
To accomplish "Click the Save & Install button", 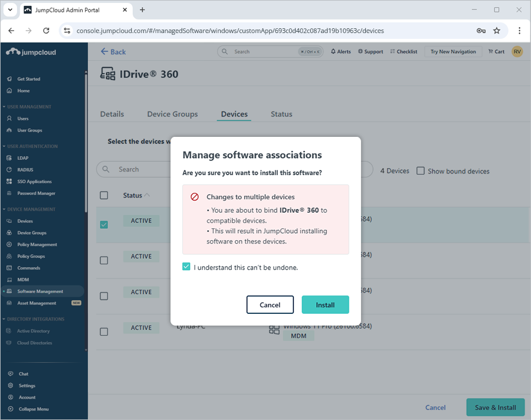I will tap(496, 408).
